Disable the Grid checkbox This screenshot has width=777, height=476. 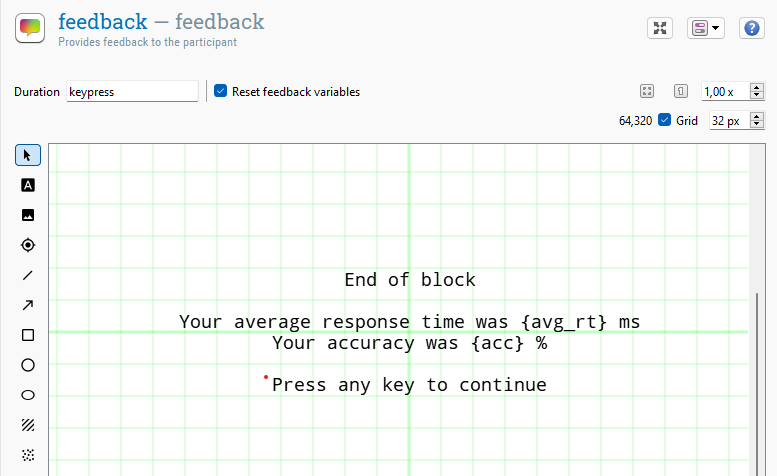pyautogui.click(x=664, y=120)
